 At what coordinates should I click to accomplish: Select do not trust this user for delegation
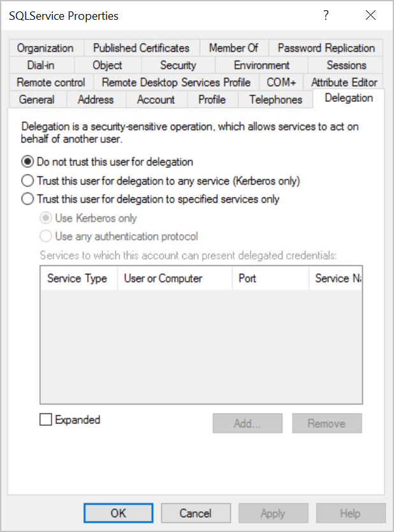[x=27, y=162]
